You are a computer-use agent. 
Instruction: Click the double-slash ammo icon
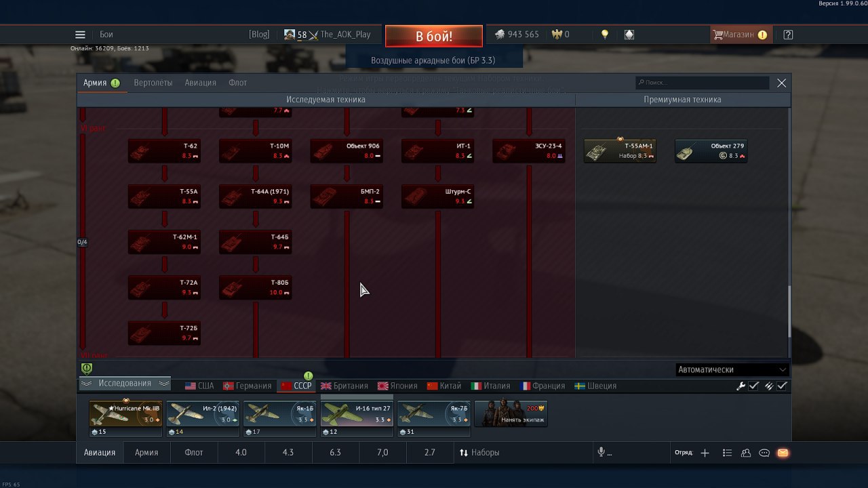coord(769,386)
